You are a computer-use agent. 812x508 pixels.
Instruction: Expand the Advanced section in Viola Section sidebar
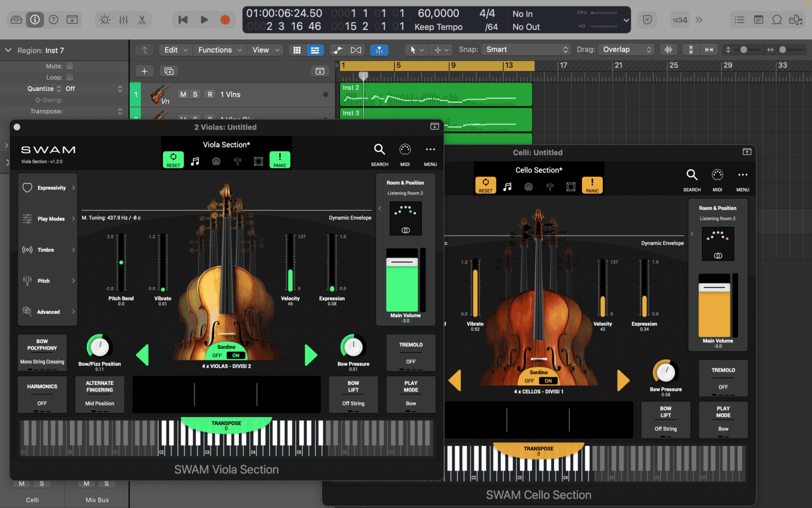coord(48,312)
